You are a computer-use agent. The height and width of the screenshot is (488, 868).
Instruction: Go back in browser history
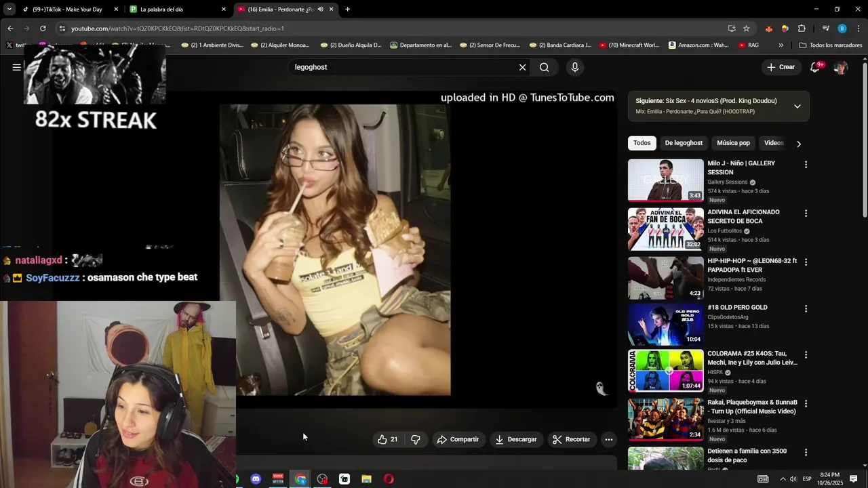tap(10, 28)
